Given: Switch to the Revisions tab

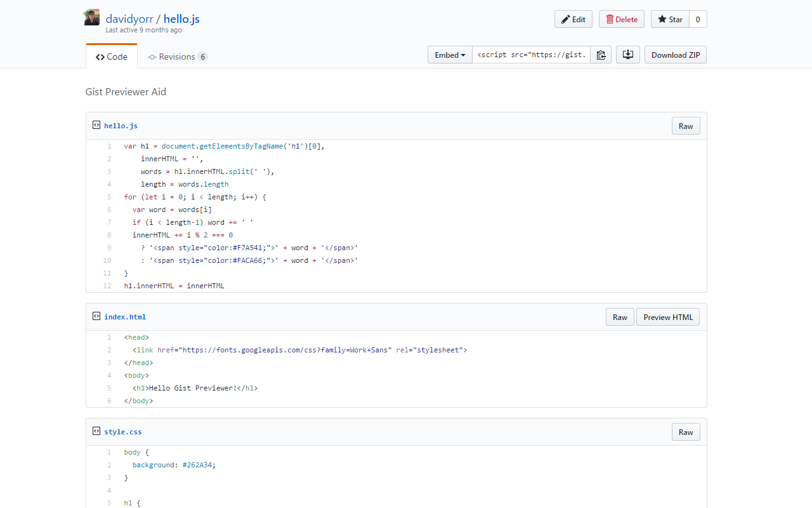Looking at the screenshot, I should coord(177,57).
